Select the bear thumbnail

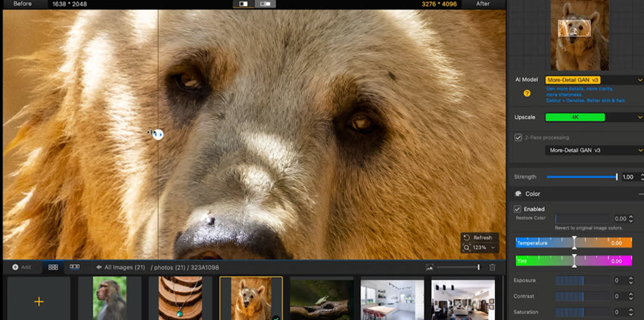[251, 298]
